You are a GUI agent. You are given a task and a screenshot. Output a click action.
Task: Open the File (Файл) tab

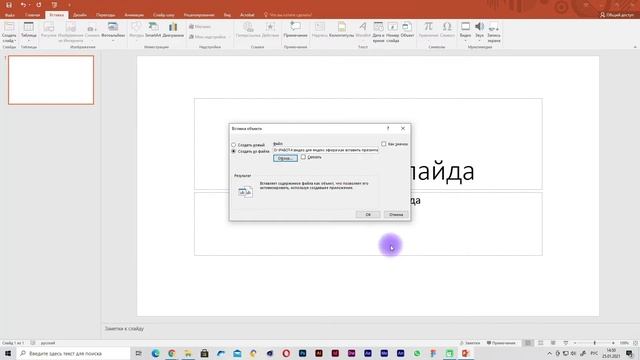point(10,15)
